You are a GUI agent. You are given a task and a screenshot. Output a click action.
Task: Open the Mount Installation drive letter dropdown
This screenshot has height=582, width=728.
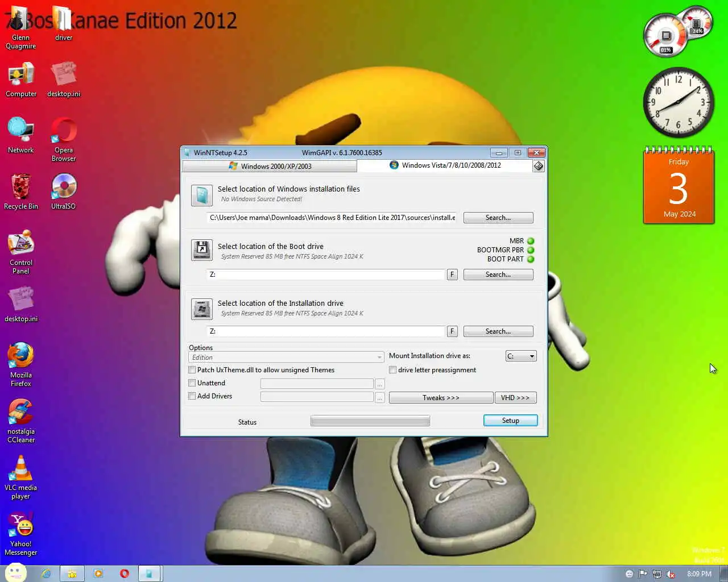[x=521, y=356]
